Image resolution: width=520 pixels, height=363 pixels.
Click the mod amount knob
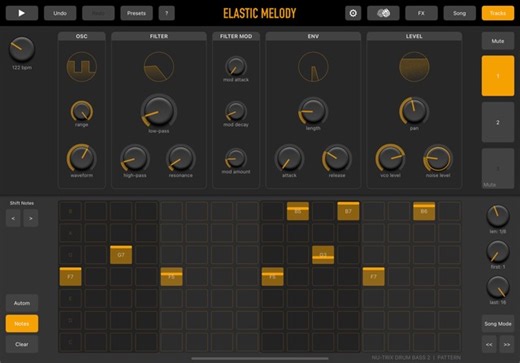tap(236, 158)
